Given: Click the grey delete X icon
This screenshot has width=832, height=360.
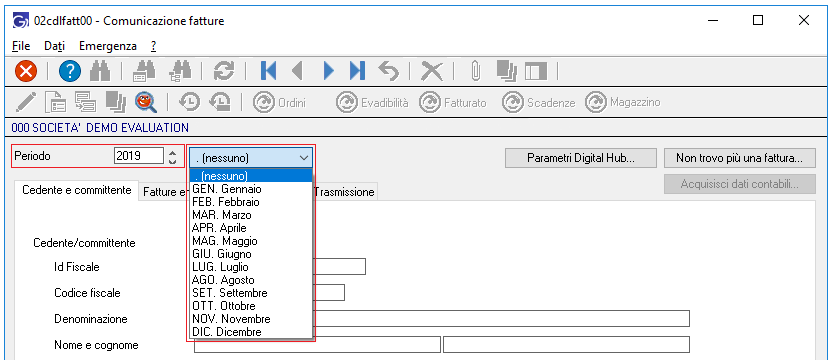Looking at the screenshot, I should tap(431, 71).
